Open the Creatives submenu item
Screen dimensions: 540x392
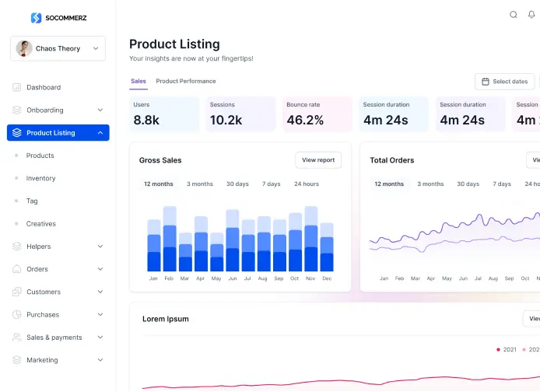(40, 224)
